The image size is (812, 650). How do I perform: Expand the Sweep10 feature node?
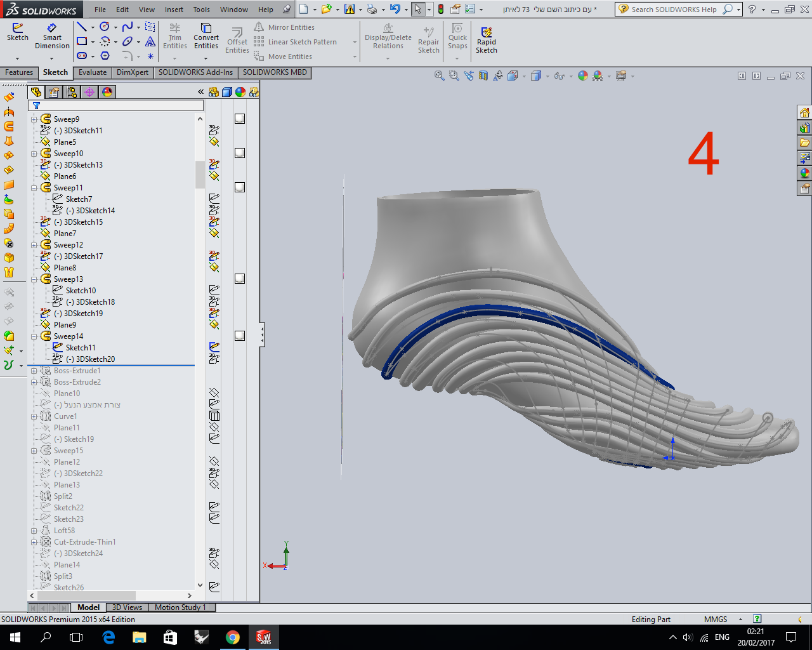coord(34,154)
